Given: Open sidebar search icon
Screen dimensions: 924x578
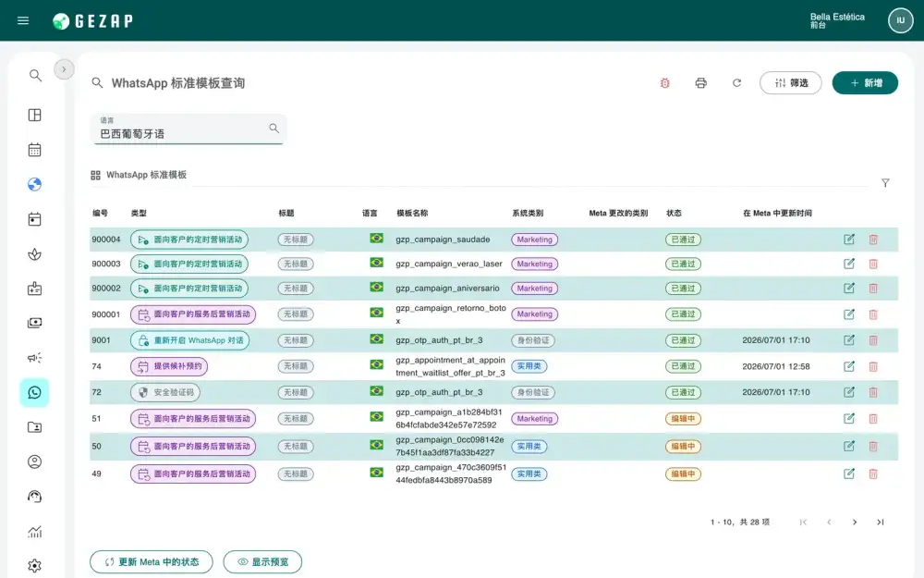Looking at the screenshot, I should pyautogui.click(x=35, y=76).
